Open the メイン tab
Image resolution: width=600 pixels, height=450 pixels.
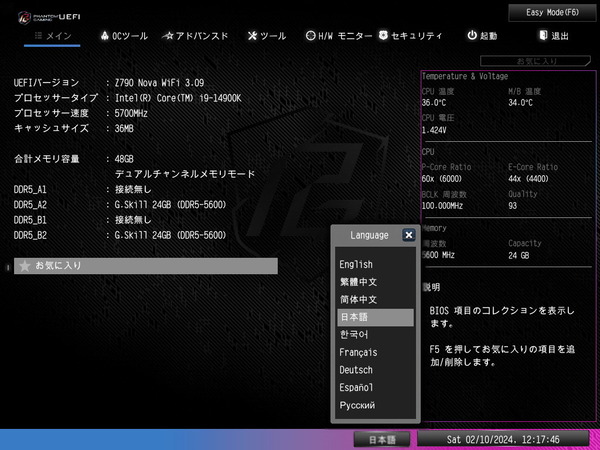pos(52,36)
